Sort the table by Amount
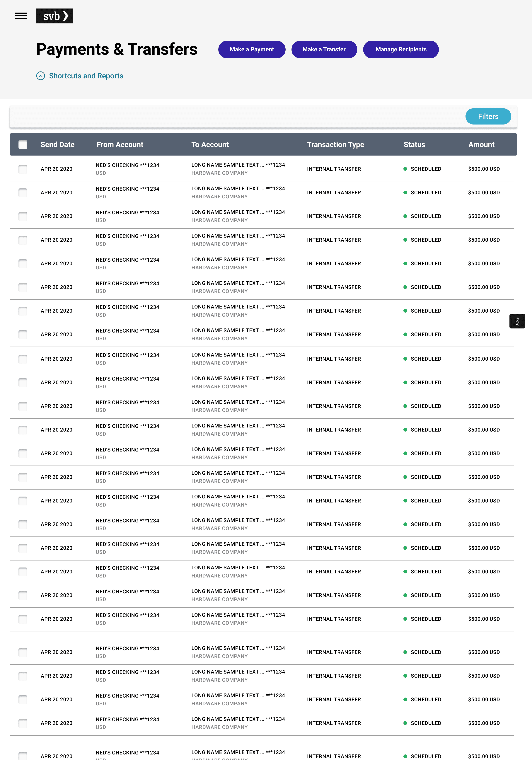Image resolution: width=532 pixels, height=760 pixels. 481,145
